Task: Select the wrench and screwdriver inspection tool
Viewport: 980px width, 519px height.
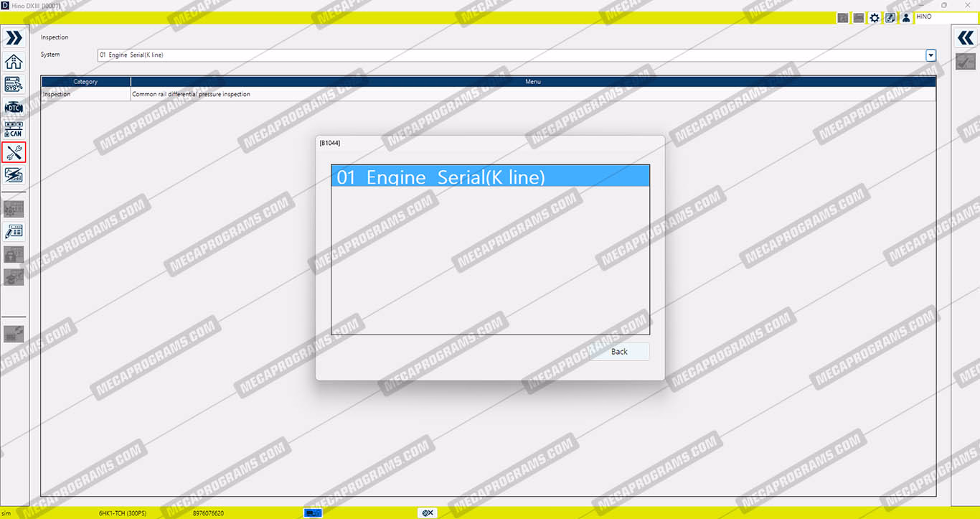Action: pos(14,152)
